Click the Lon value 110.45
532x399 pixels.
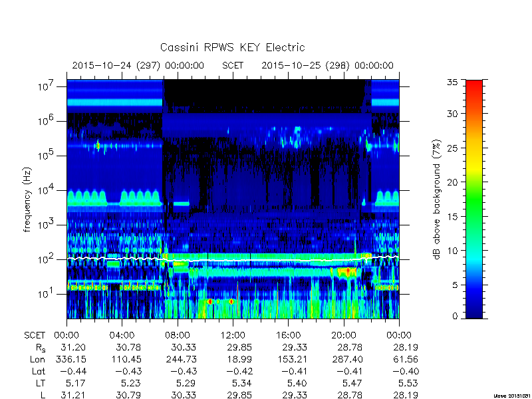click(x=126, y=359)
